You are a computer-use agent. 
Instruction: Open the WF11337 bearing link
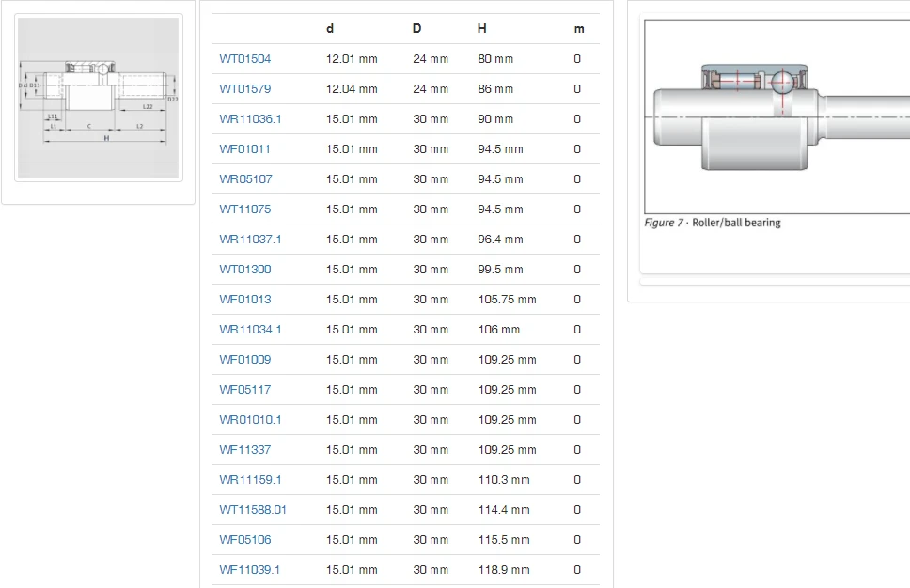click(x=244, y=450)
